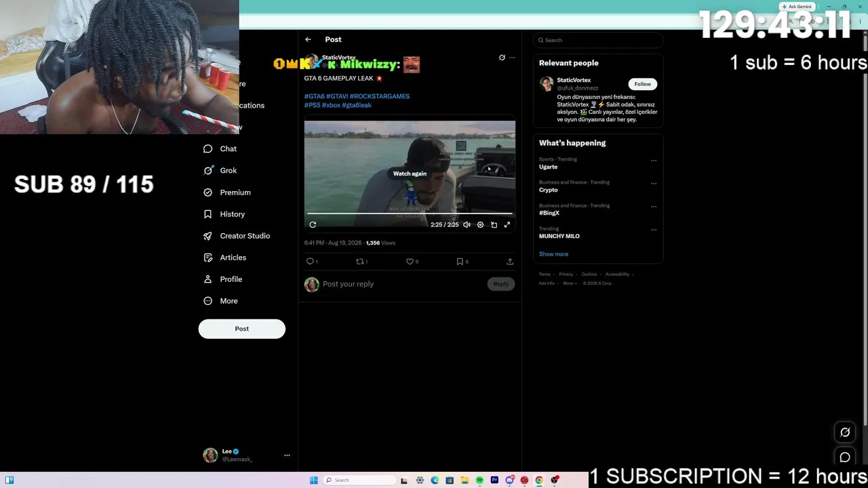The image size is (868, 488).
Task: Open the Ugarte trending topic
Action: pyautogui.click(x=549, y=167)
